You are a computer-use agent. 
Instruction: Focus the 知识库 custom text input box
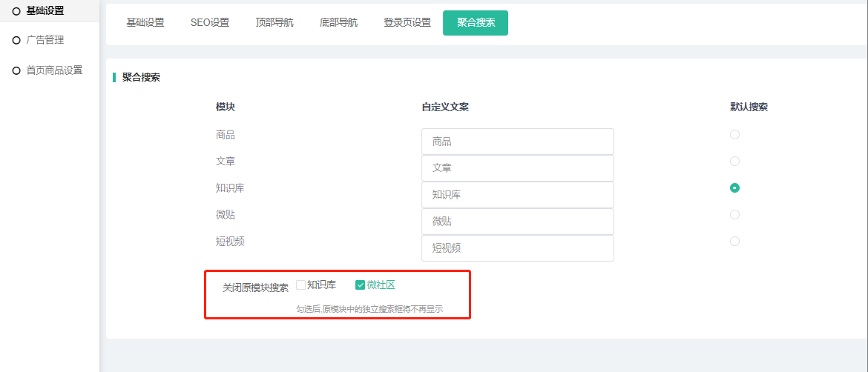(517, 195)
